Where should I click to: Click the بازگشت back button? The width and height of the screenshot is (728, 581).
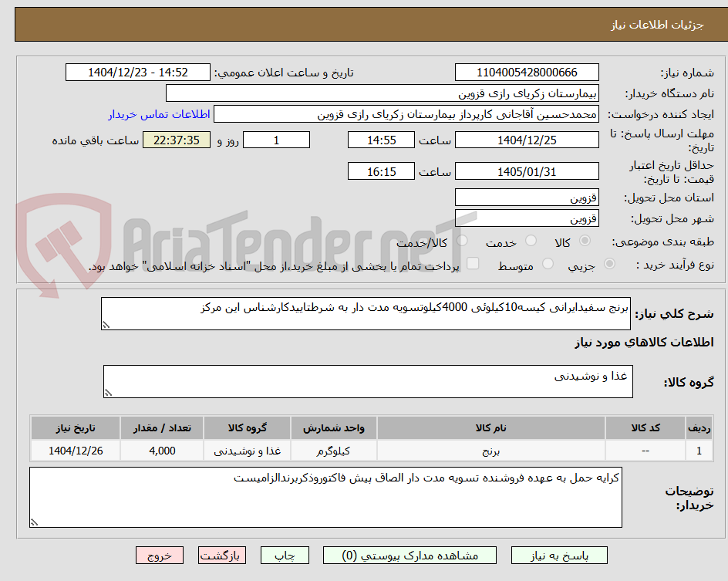[x=222, y=556]
